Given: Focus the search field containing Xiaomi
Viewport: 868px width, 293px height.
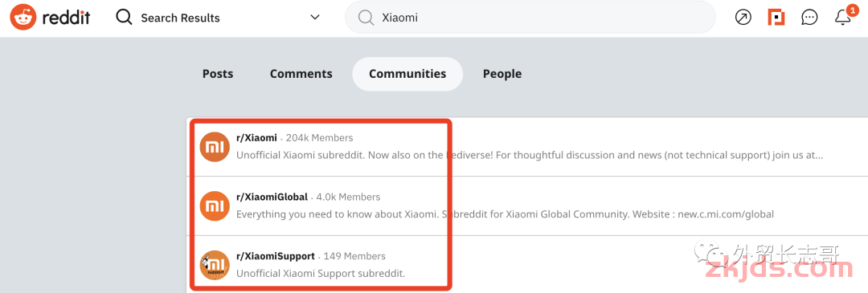Looking at the screenshot, I should pyautogui.click(x=530, y=18).
